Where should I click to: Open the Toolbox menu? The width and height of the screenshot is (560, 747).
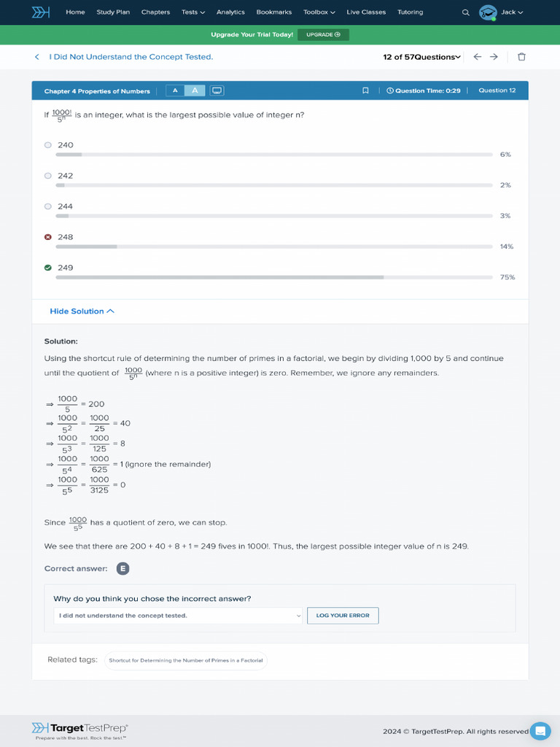tap(319, 12)
